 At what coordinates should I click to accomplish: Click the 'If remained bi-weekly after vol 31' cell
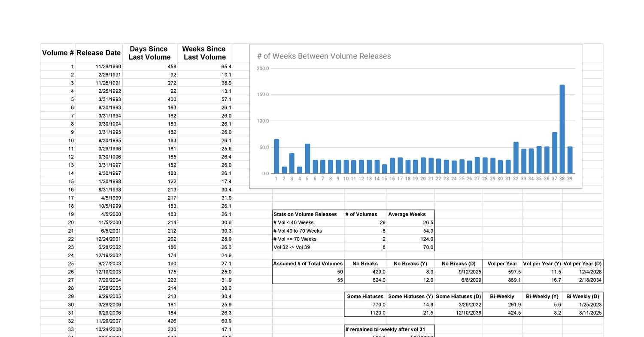pyautogui.click(x=384, y=329)
